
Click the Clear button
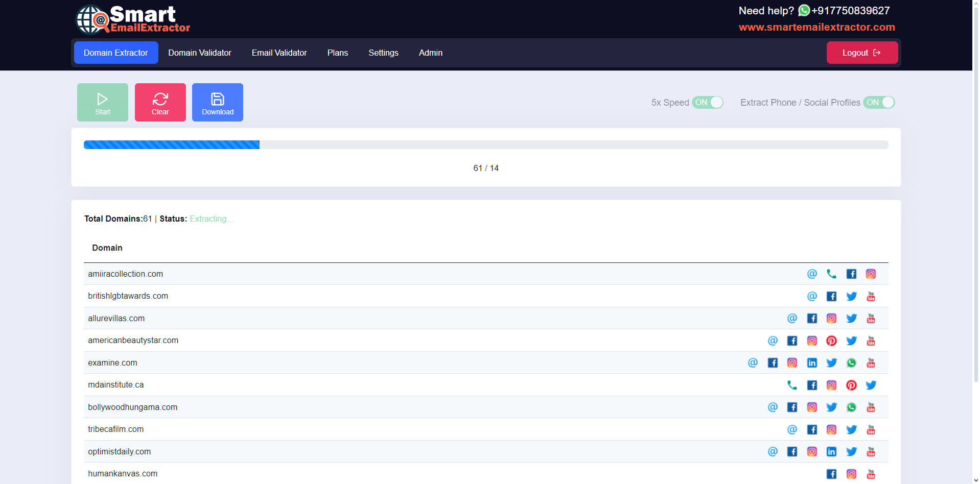coord(160,102)
